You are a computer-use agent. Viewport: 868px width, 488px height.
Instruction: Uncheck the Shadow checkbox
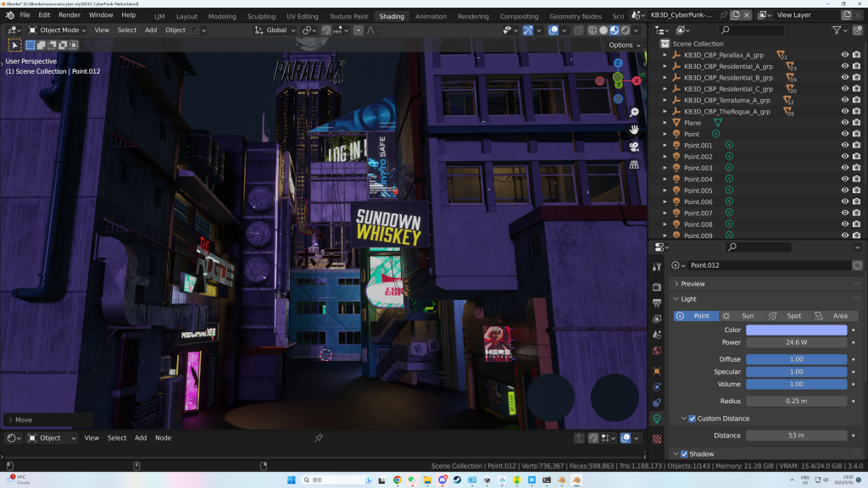[684, 454]
